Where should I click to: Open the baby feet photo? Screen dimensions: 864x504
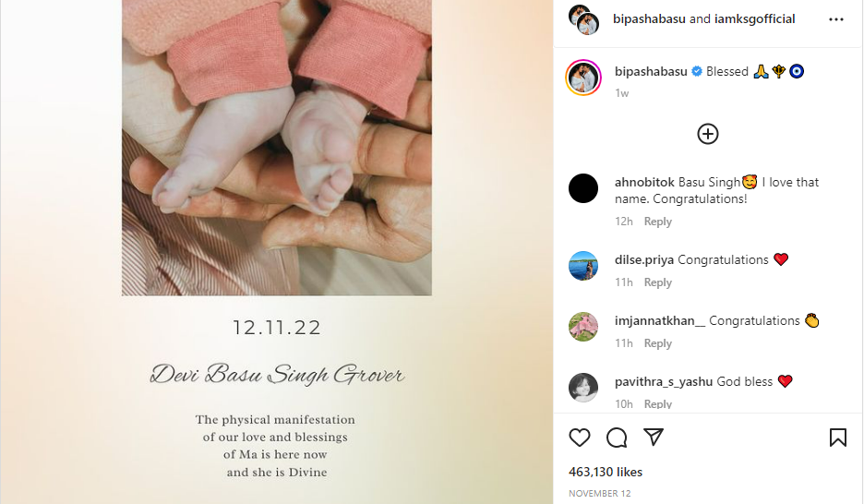pos(277,148)
